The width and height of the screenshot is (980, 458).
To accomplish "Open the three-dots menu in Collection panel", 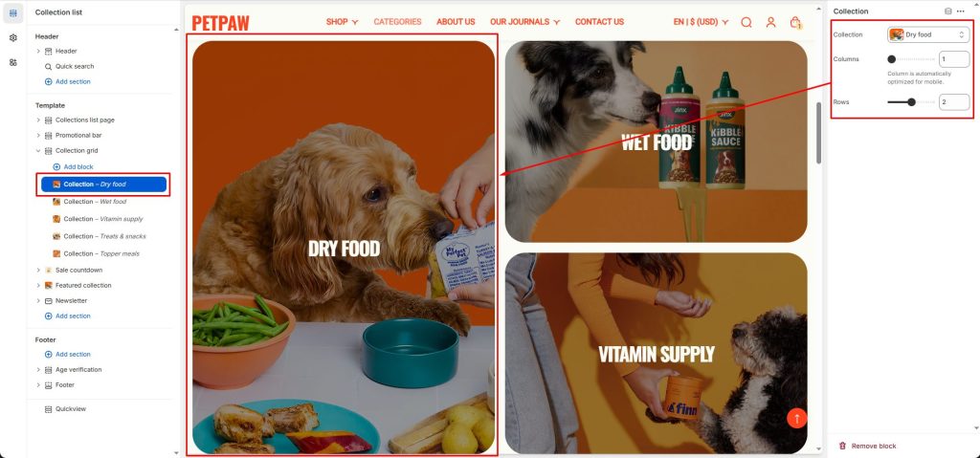I will click(x=960, y=11).
